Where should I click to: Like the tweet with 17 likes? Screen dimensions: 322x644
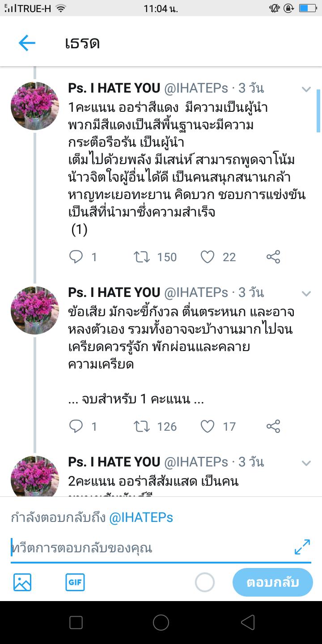coord(208,426)
